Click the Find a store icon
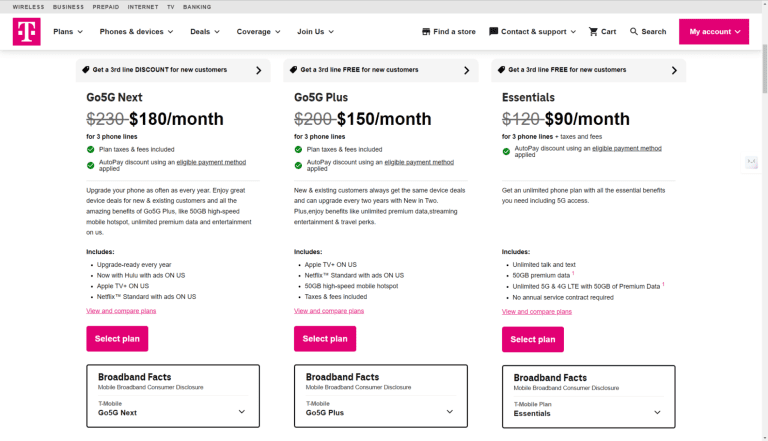This screenshot has width=768, height=441. click(x=426, y=32)
